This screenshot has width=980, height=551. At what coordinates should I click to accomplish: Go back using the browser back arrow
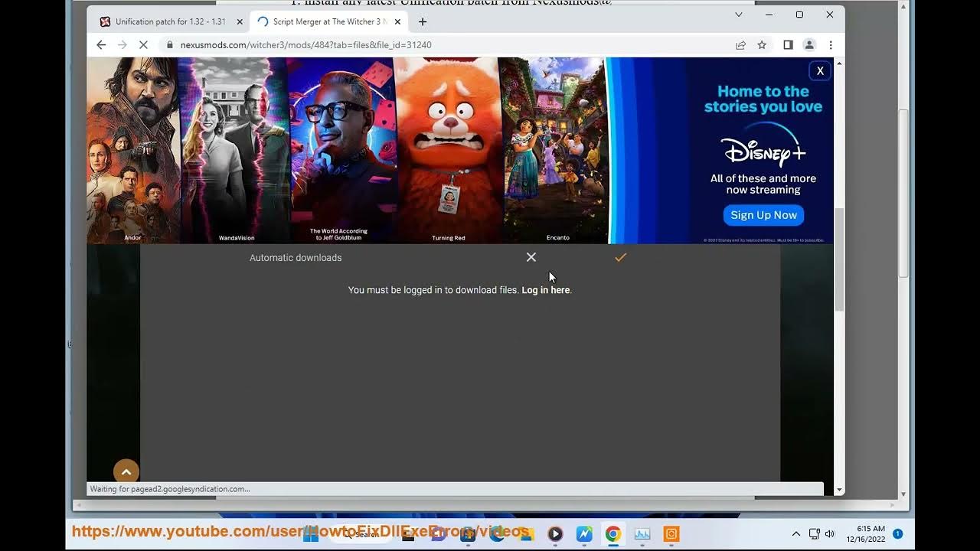pos(101,45)
